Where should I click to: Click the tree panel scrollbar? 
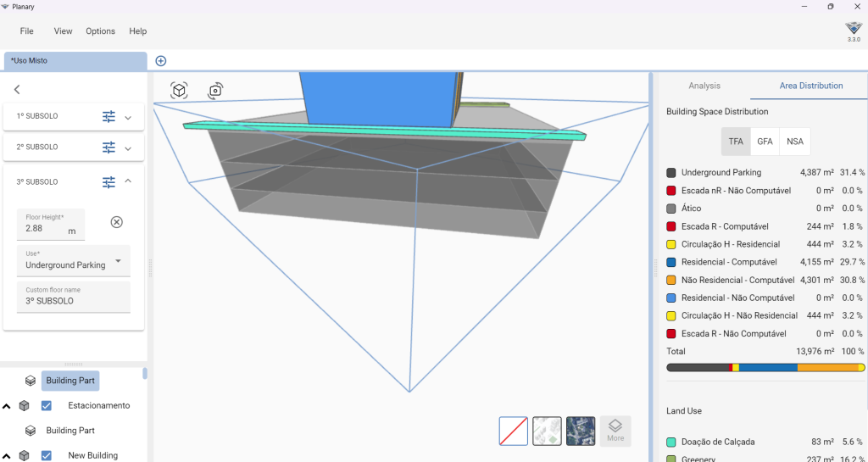[x=145, y=374]
